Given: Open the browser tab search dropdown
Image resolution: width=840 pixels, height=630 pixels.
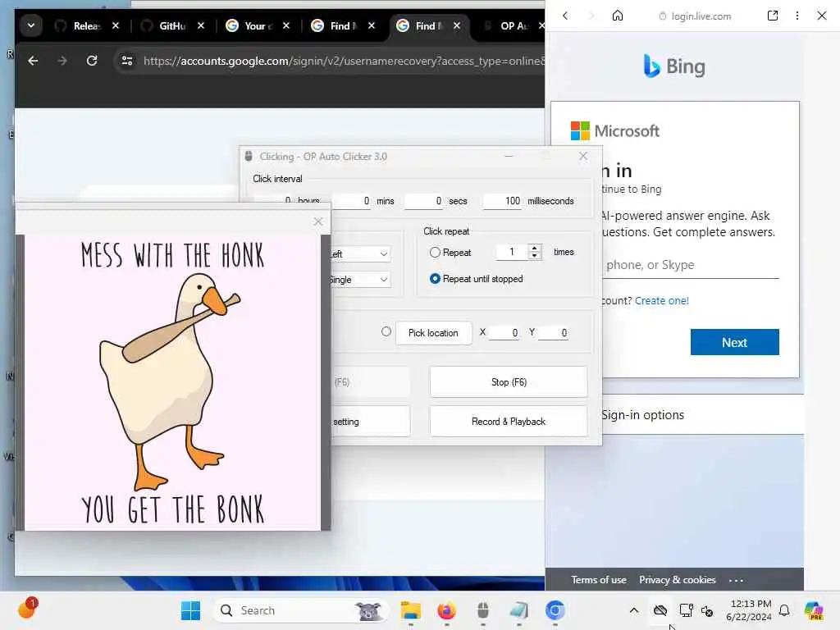Looking at the screenshot, I should [x=31, y=25].
